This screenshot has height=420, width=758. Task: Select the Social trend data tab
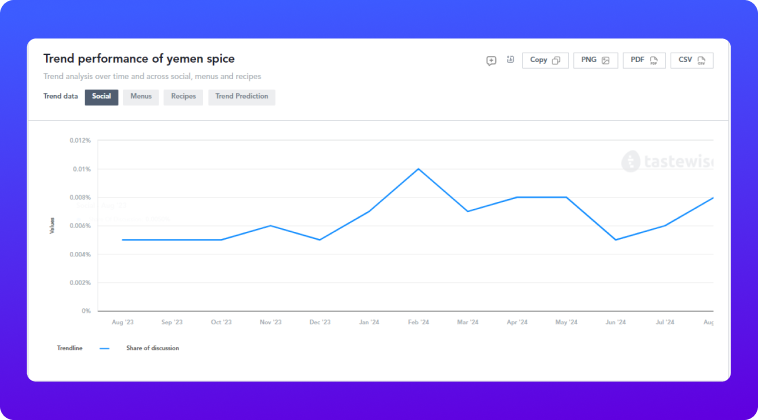102,97
